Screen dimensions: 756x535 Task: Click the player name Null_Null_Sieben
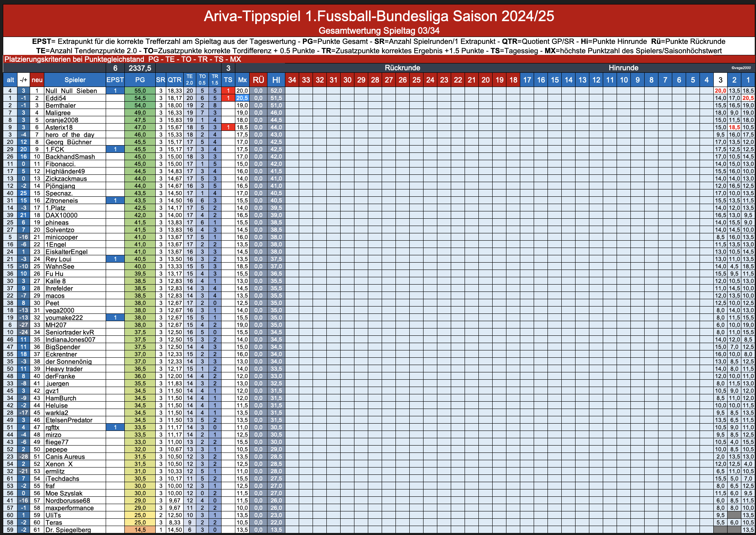(75, 91)
